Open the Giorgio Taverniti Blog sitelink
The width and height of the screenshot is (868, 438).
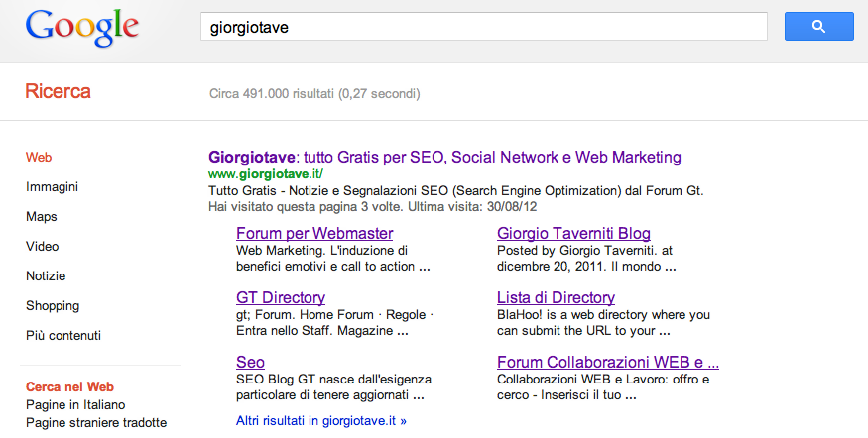click(573, 234)
